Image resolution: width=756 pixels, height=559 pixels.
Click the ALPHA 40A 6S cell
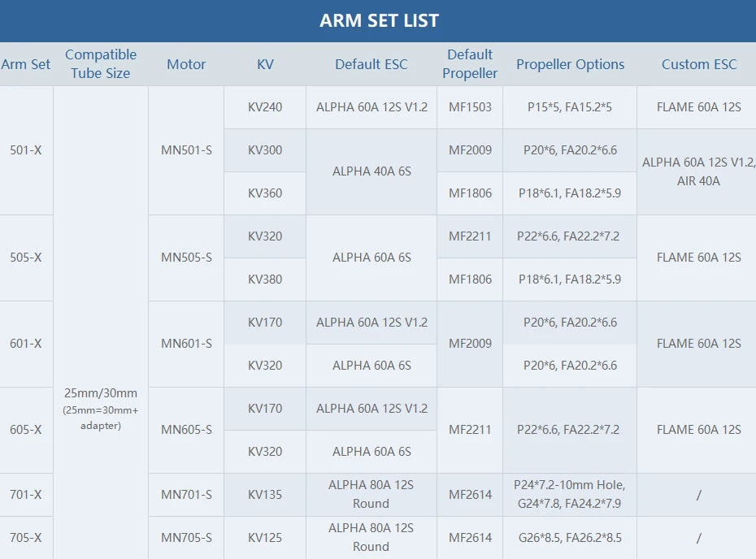pos(371,171)
